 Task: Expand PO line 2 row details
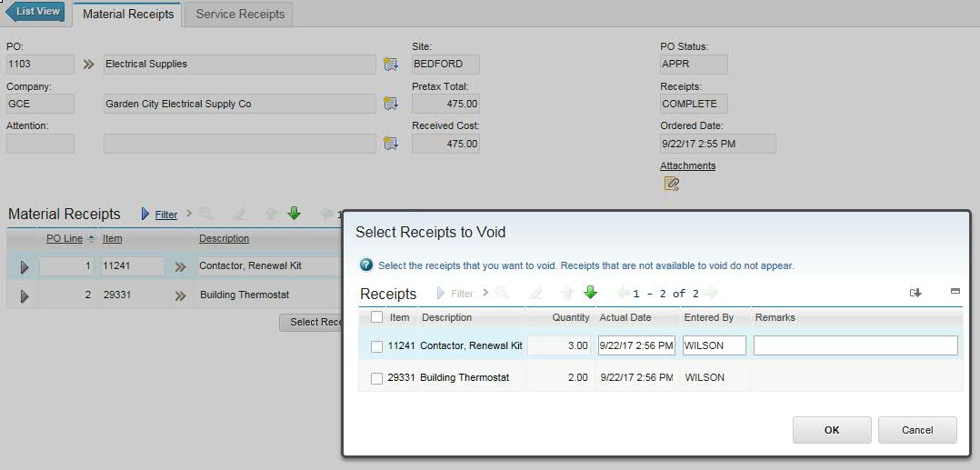24,296
